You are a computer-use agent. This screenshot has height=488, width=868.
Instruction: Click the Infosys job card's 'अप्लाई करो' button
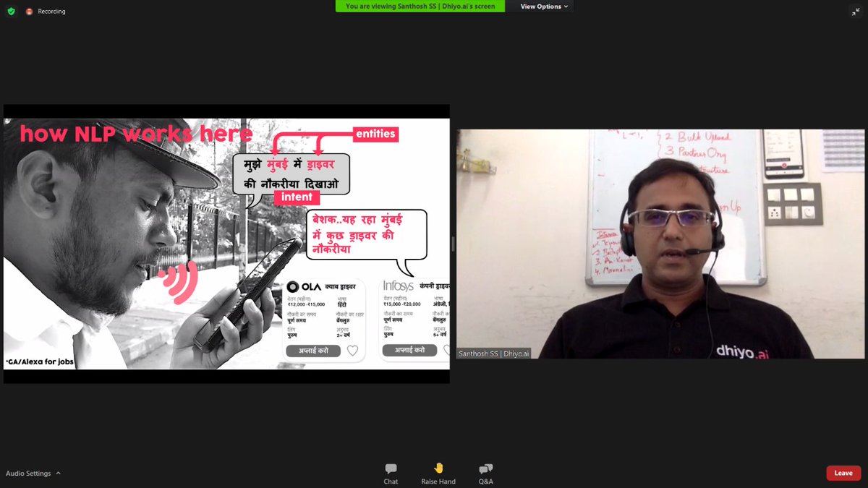point(409,351)
